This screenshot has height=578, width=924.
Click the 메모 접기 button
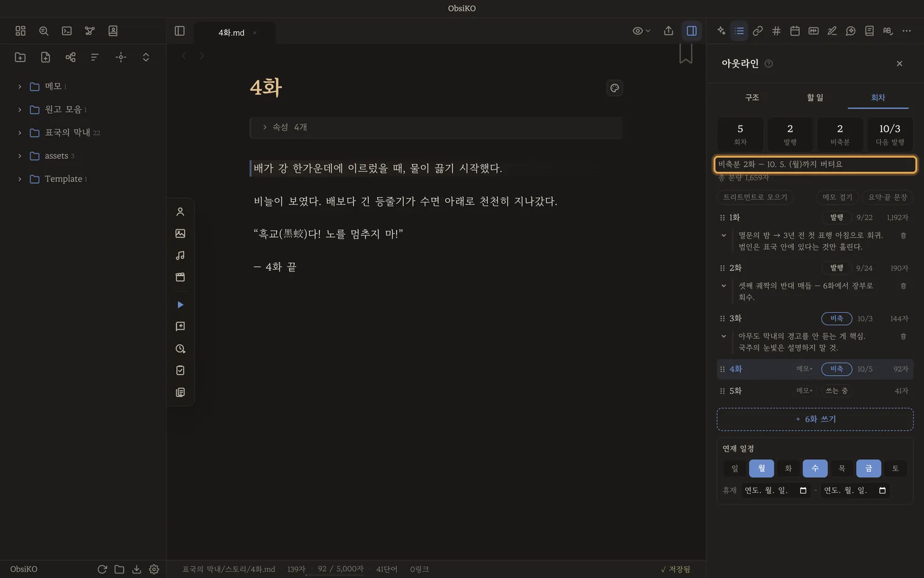point(837,197)
